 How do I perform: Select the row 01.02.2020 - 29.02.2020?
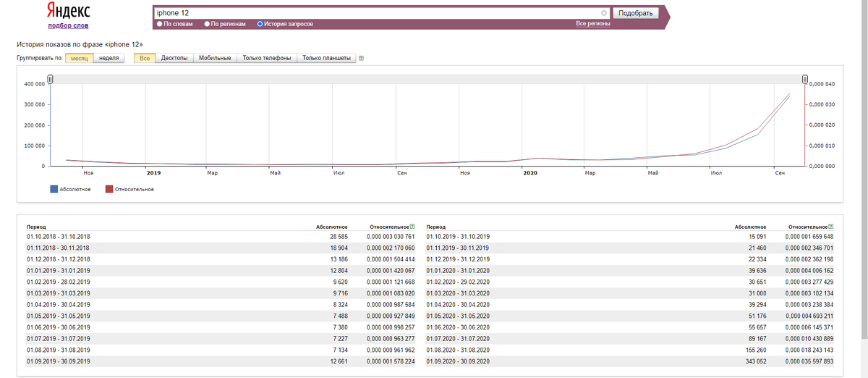[x=631, y=282]
